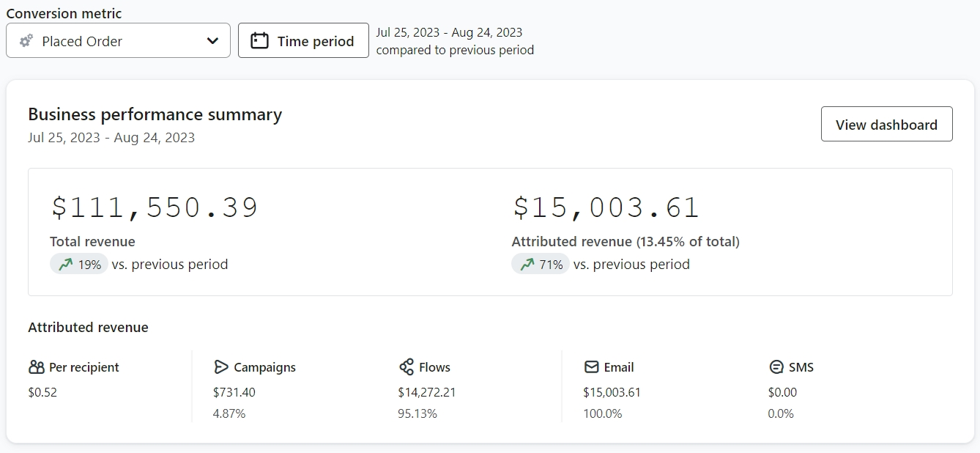Click the Business performance summary heading
Viewport: 980px width, 453px height.
pyautogui.click(x=155, y=114)
